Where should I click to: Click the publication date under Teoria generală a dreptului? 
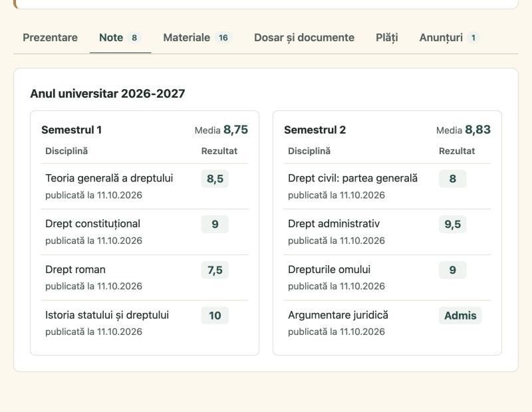(x=94, y=195)
